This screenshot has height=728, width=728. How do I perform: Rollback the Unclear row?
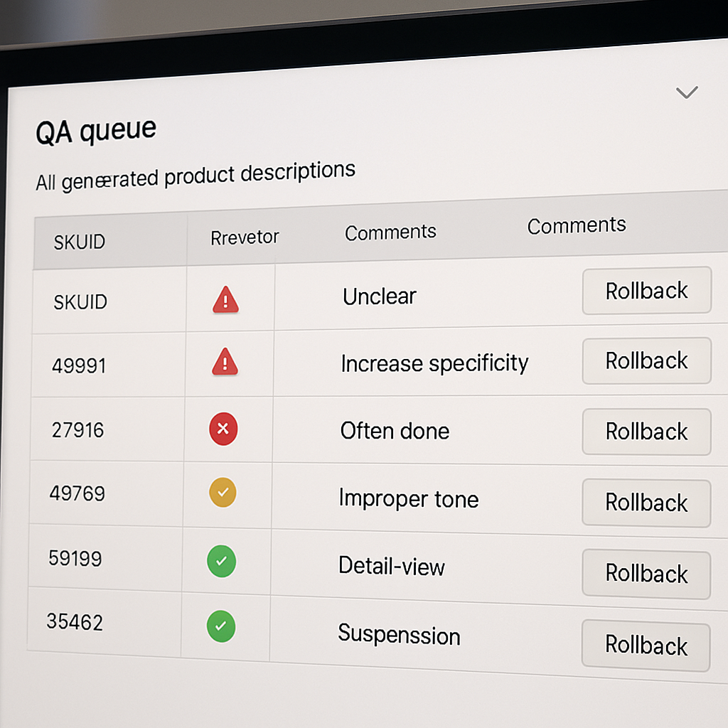point(647,291)
